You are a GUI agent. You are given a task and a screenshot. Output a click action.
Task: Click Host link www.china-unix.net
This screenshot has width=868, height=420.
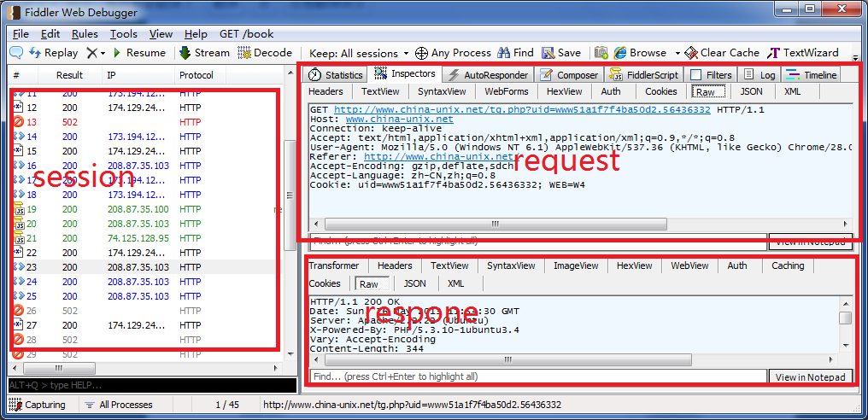pyautogui.click(x=399, y=119)
